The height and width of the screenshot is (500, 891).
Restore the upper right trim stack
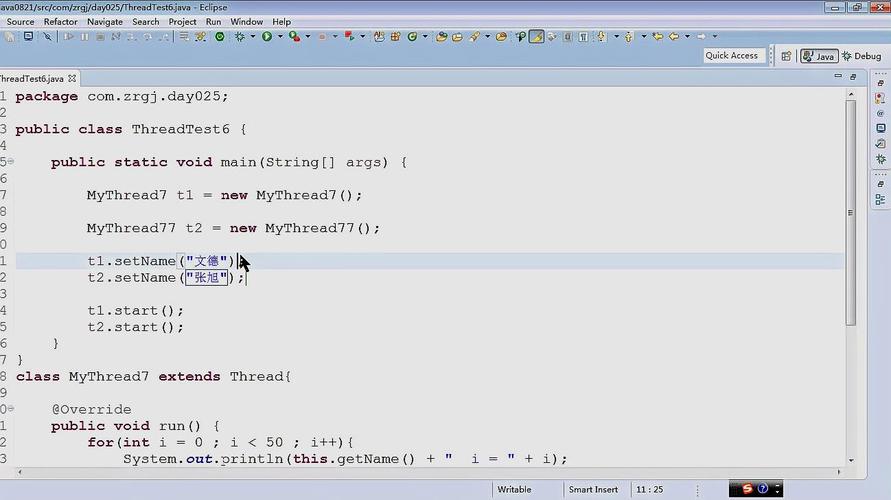tap(880, 83)
